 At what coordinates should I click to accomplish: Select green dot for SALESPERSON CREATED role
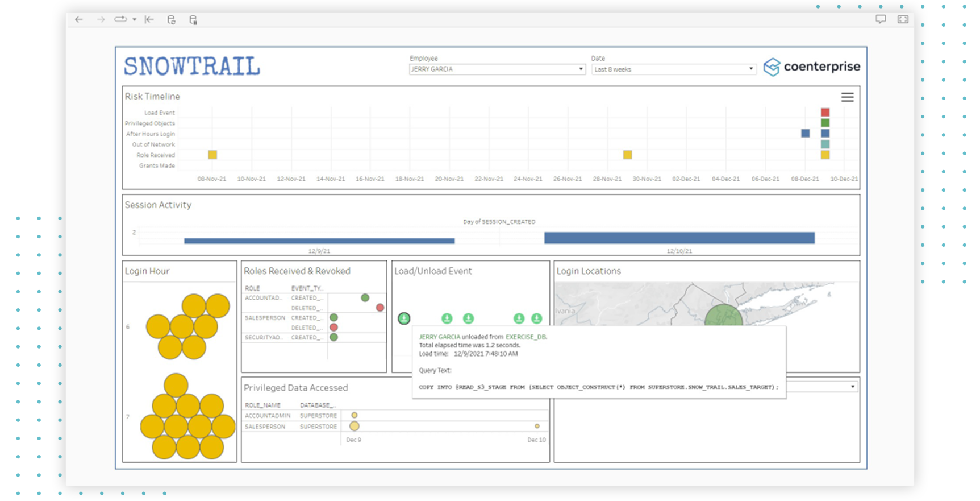coord(333,318)
